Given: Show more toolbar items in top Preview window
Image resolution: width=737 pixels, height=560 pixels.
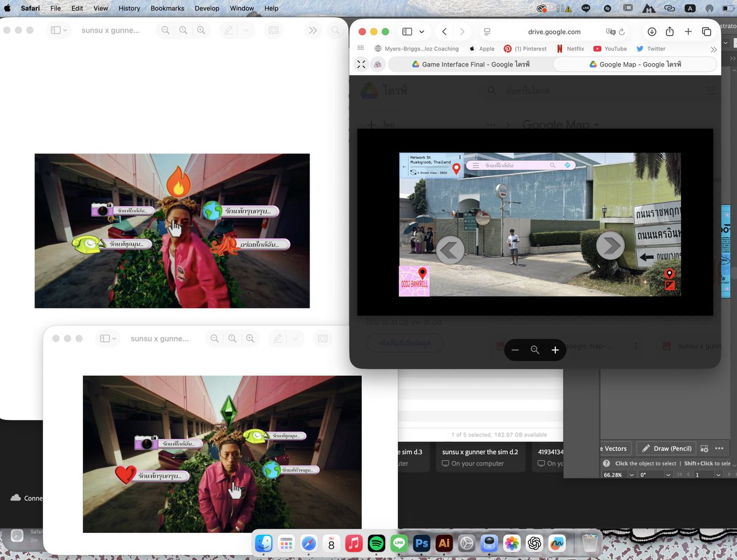Looking at the screenshot, I should tap(313, 30).
